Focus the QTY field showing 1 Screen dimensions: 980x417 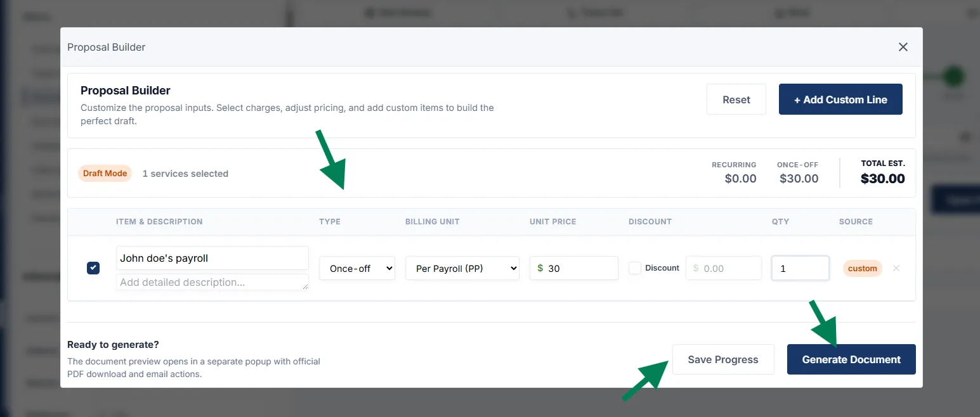pyautogui.click(x=800, y=268)
